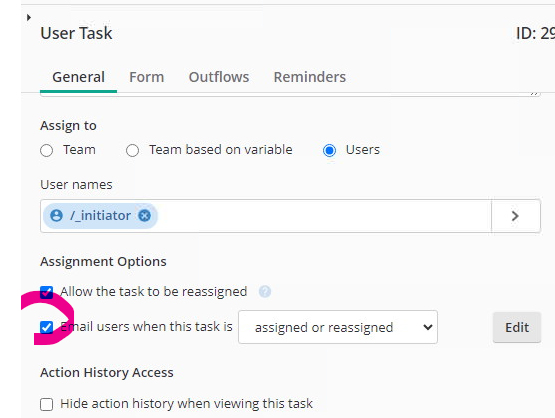The image size is (555, 418).
Task: Click the Edit button for email
Action: point(517,327)
